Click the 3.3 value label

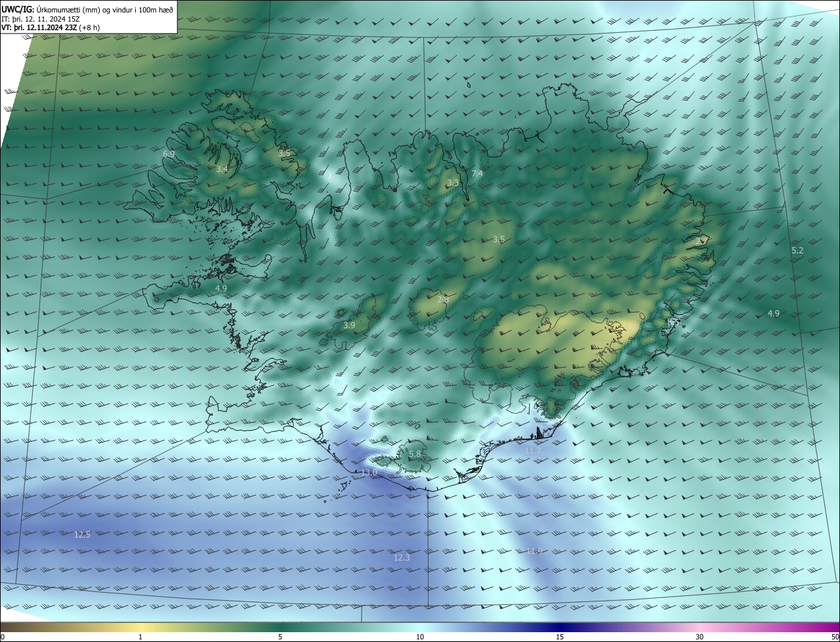(x=453, y=183)
